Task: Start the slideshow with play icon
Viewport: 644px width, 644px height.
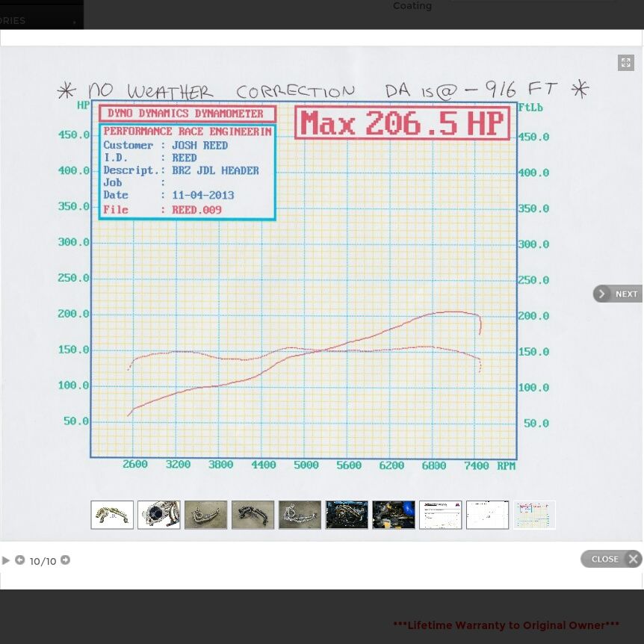Action: coord(6,560)
